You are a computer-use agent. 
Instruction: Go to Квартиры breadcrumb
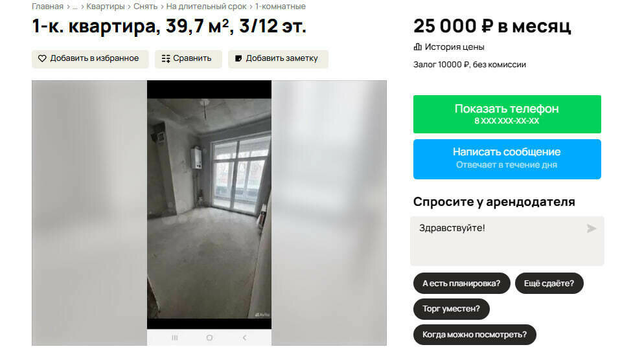tap(106, 6)
